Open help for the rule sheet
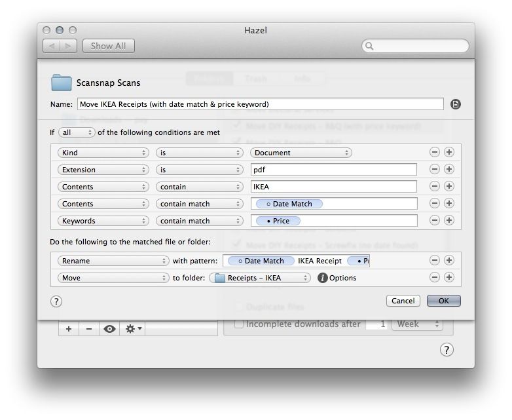 (x=56, y=301)
